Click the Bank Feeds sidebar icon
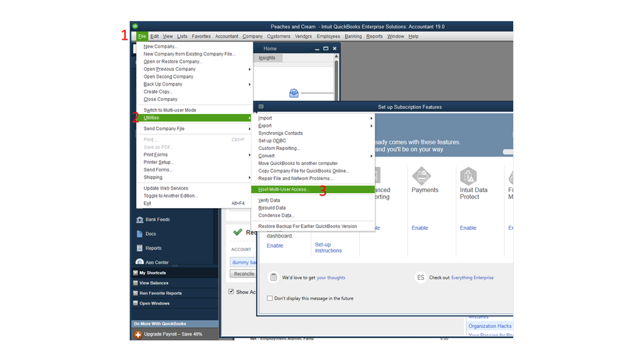This screenshot has height=362, width=644. coord(140,220)
